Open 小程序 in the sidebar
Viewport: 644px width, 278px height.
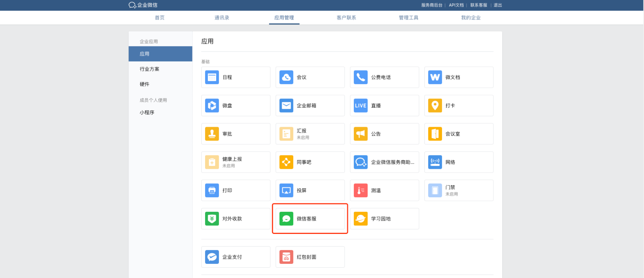(147, 113)
